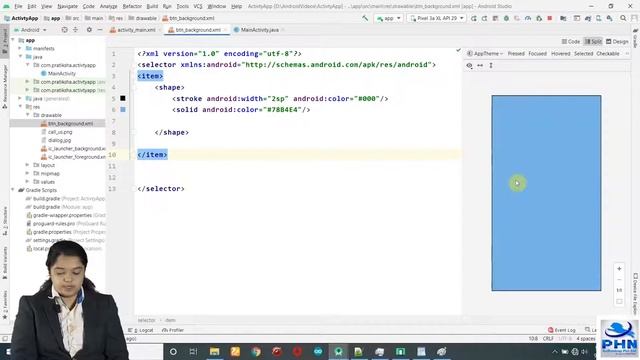Click the red Stop button in toolbar
Image resolution: width=640 pixels, height=360 pixels.
point(550,18)
